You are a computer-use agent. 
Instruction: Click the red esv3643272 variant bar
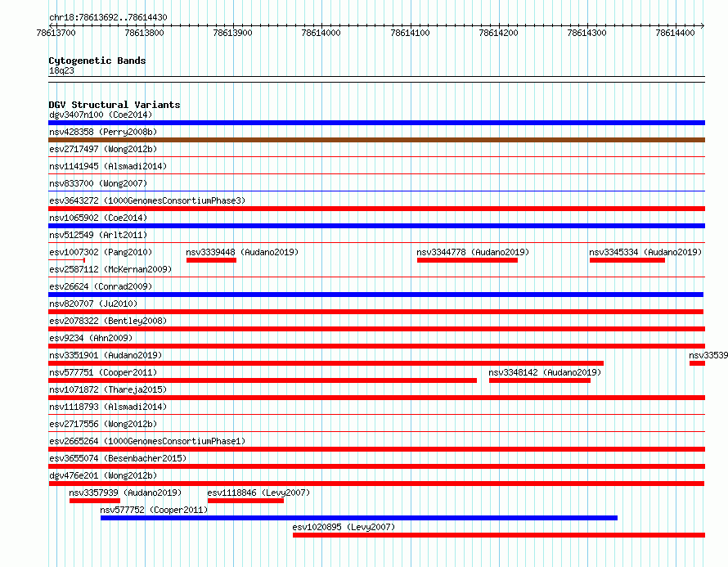(376, 209)
